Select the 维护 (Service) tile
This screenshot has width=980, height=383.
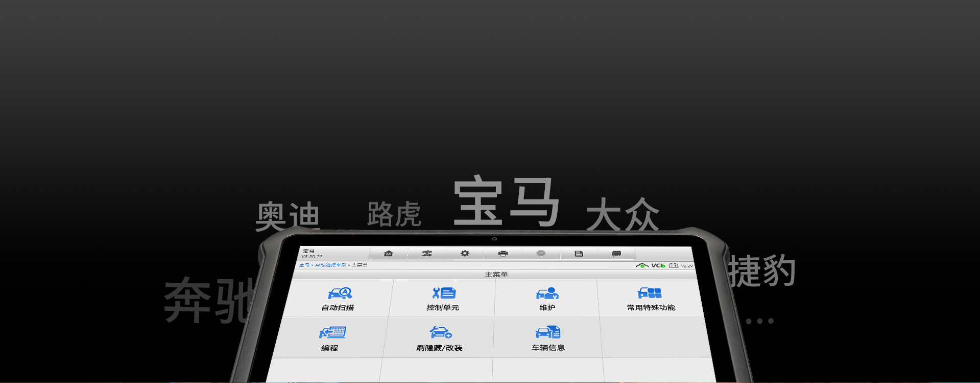[x=547, y=299]
